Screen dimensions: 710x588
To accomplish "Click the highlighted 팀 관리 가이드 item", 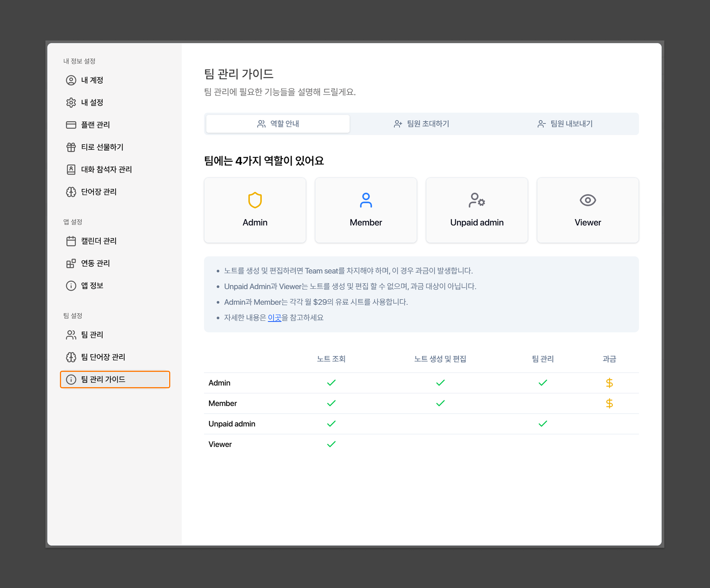I will (115, 379).
